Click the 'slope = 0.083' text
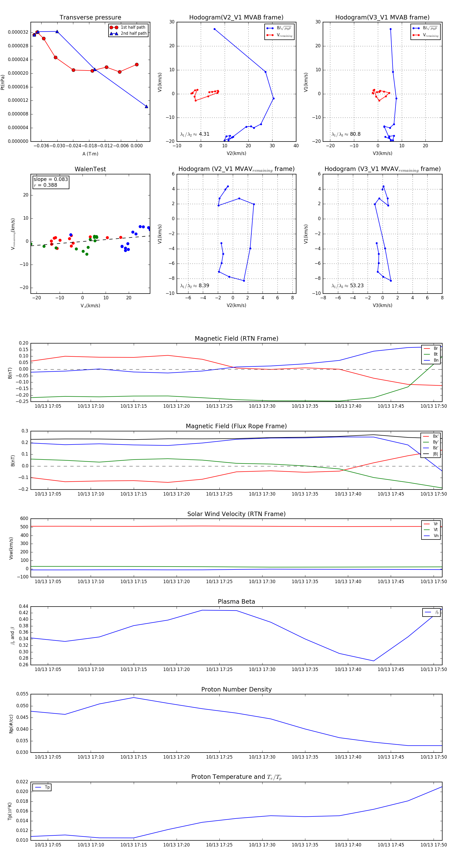Image resolution: width=473 pixels, height=868 pixels. (x=50, y=179)
